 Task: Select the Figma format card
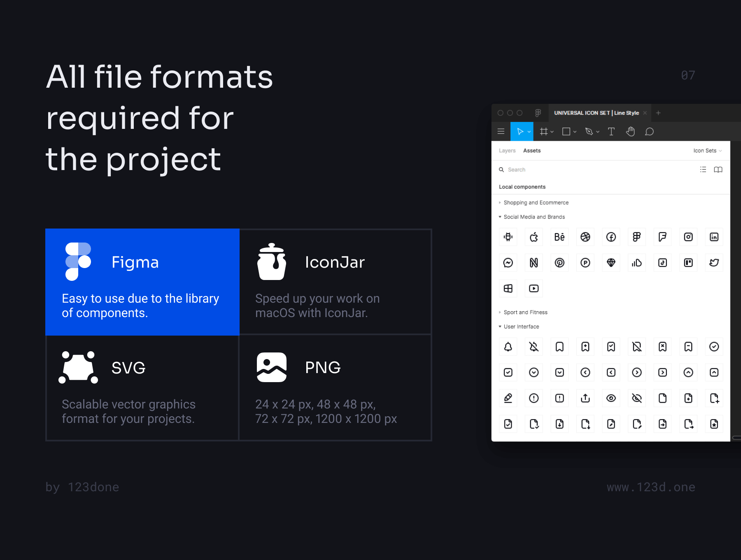click(x=142, y=282)
